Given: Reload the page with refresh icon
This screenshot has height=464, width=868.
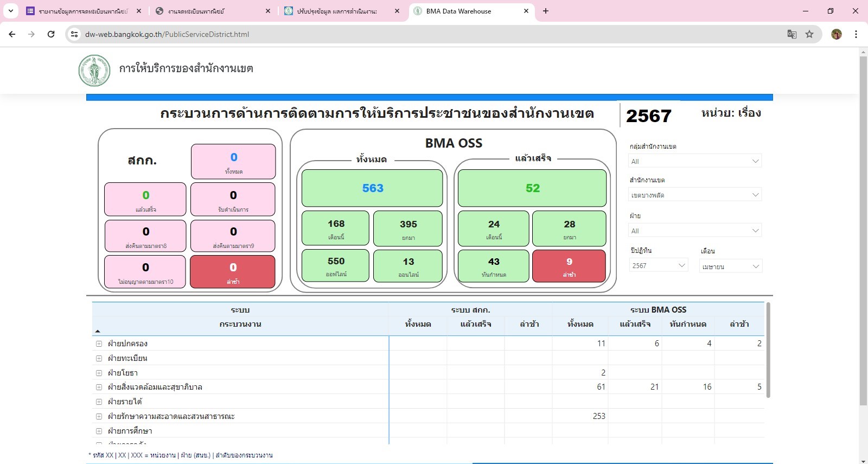Looking at the screenshot, I should (51, 34).
